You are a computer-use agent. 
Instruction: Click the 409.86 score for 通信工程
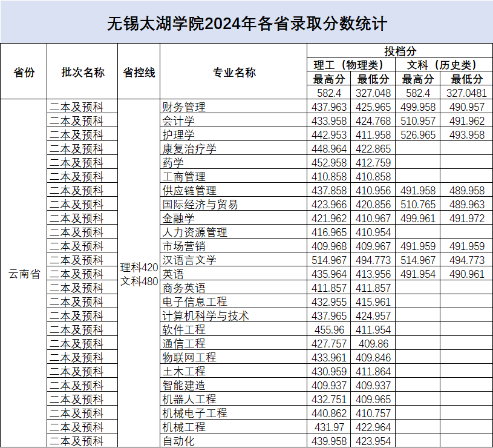pyautogui.click(x=373, y=343)
